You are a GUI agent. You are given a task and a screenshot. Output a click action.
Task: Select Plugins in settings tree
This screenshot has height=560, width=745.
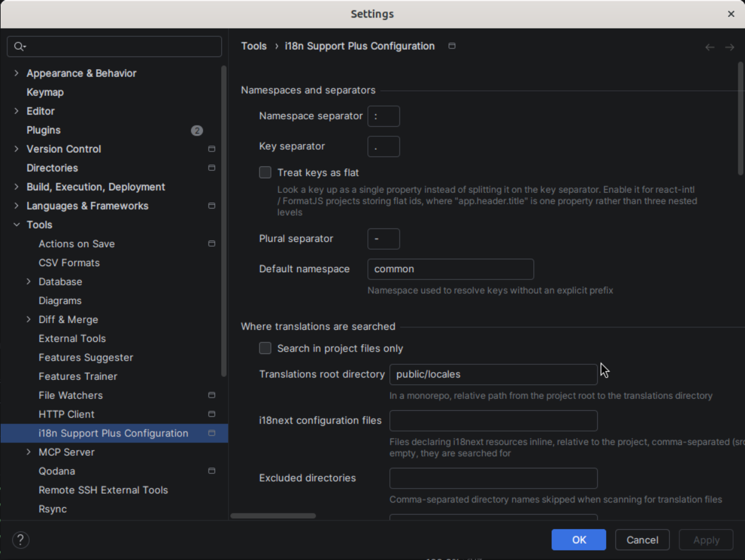pyautogui.click(x=44, y=130)
